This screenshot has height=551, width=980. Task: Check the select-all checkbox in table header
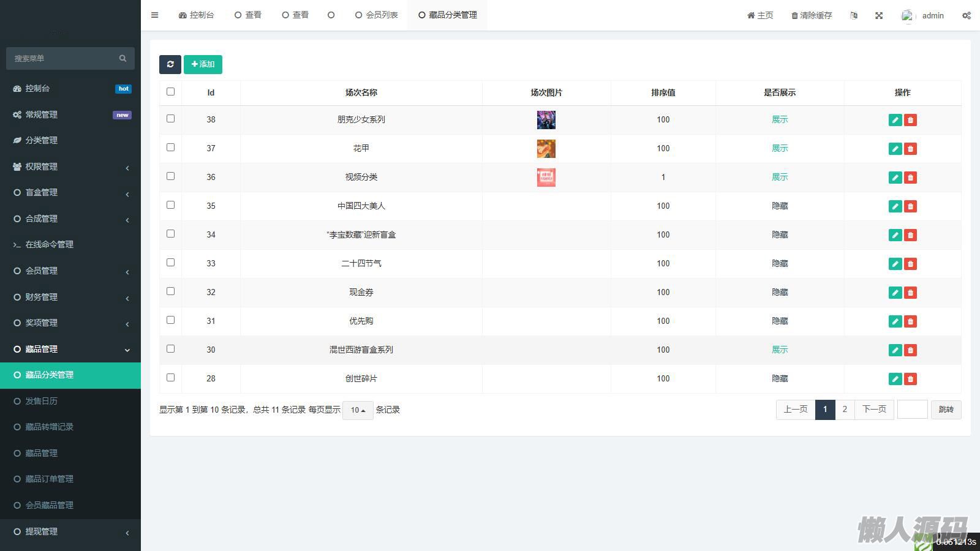point(170,92)
